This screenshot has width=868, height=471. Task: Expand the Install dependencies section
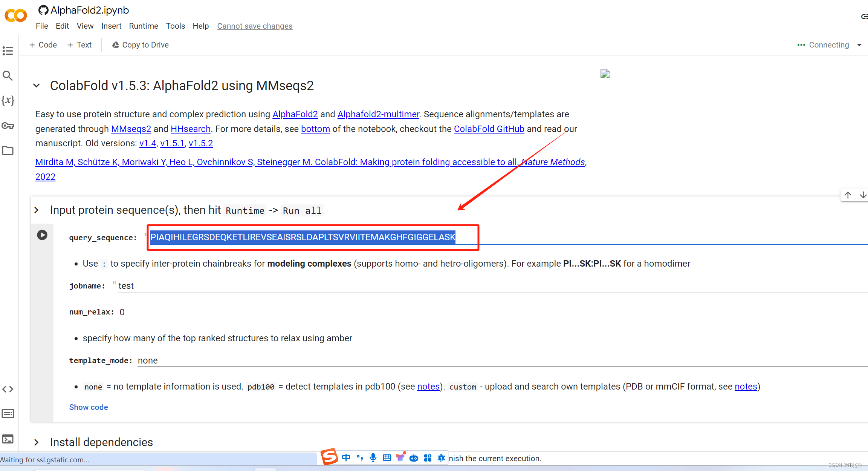tap(37, 442)
